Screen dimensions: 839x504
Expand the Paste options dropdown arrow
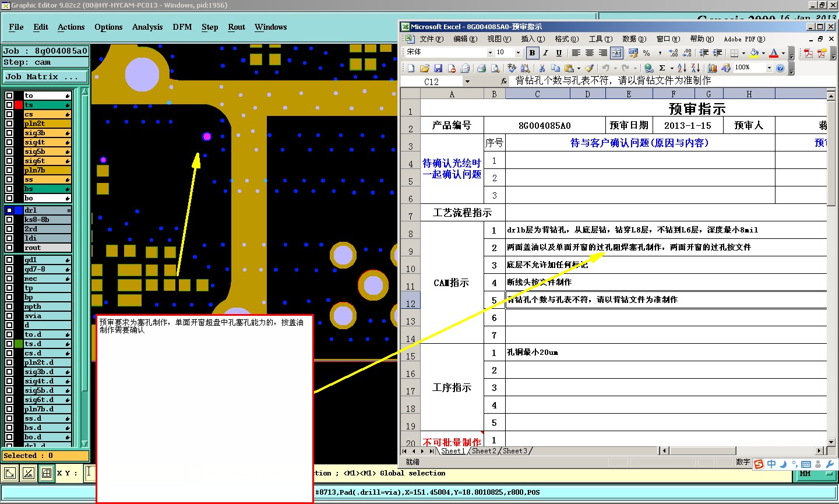pos(578,68)
